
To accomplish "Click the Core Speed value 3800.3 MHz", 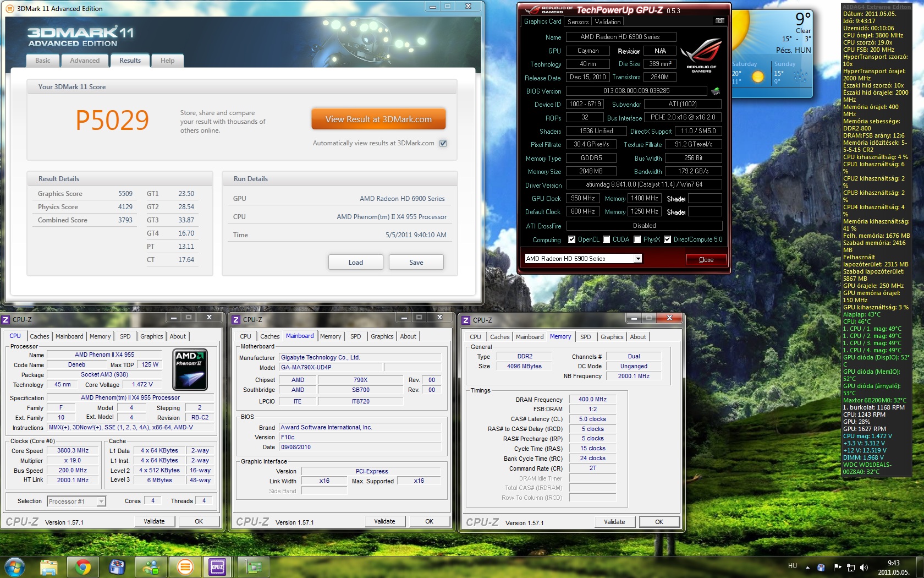I will pos(73,450).
